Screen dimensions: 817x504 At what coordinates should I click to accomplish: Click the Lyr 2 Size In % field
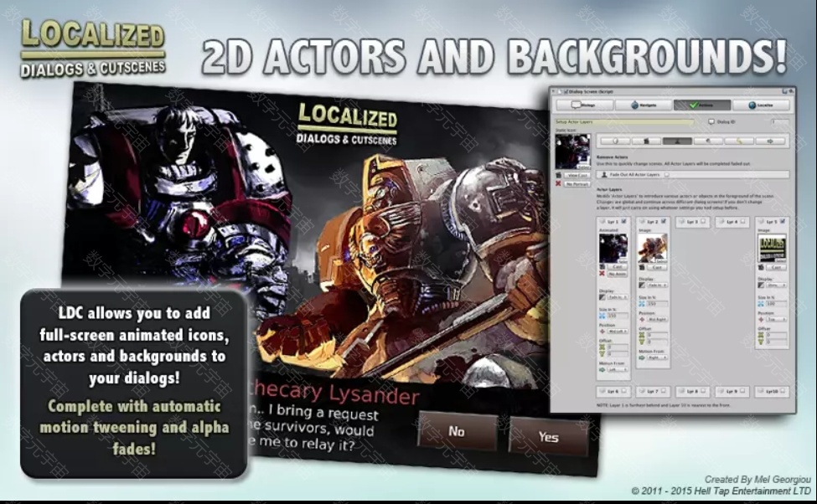[x=658, y=304]
